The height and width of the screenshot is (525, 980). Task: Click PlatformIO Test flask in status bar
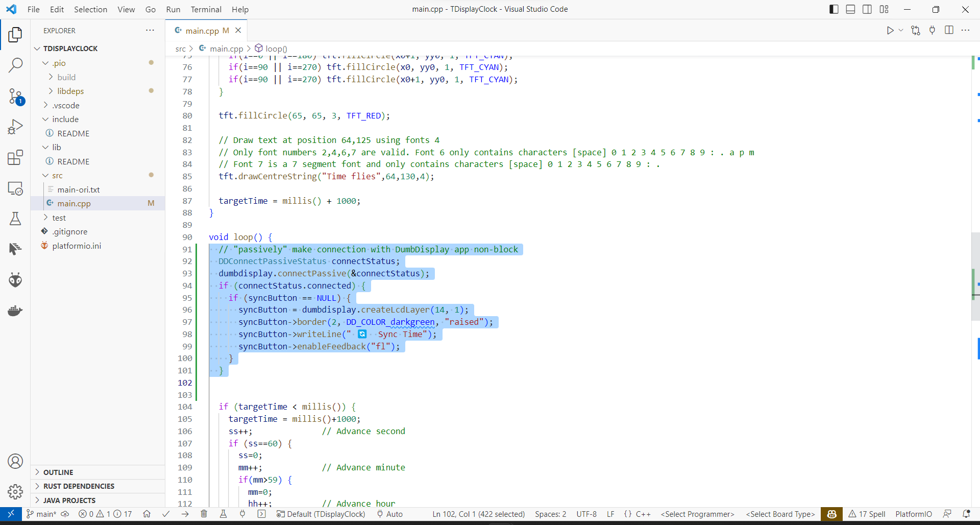pyautogui.click(x=223, y=514)
